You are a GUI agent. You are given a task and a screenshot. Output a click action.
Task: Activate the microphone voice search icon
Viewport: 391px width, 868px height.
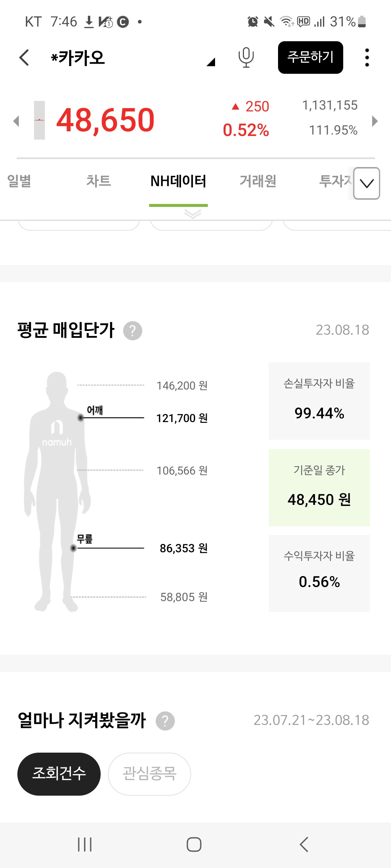coord(246,58)
